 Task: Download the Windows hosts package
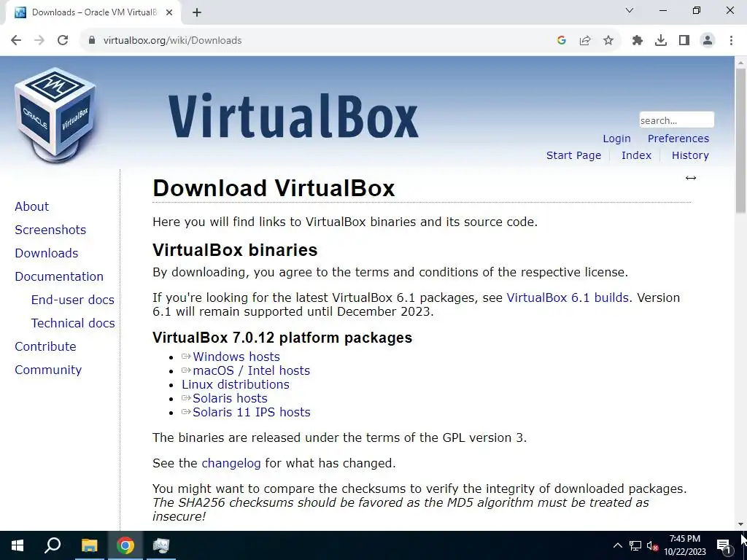tap(236, 357)
